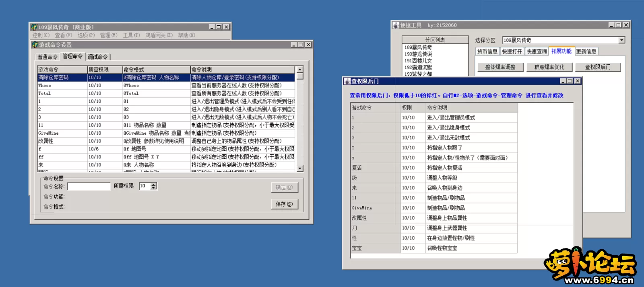Click the 确定(O) button
The width and height of the screenshot is (644, 287).
click(x=285, y=188)
